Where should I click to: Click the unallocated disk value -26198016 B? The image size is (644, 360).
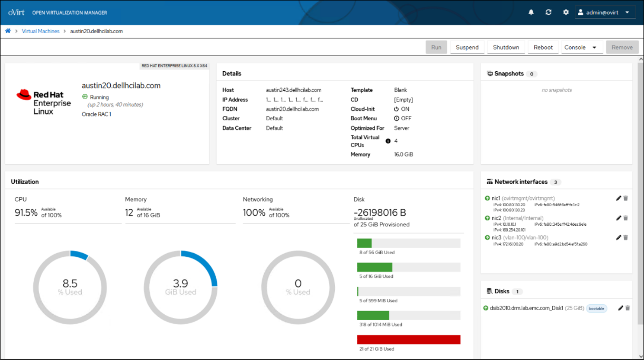[x=380, y=213]
